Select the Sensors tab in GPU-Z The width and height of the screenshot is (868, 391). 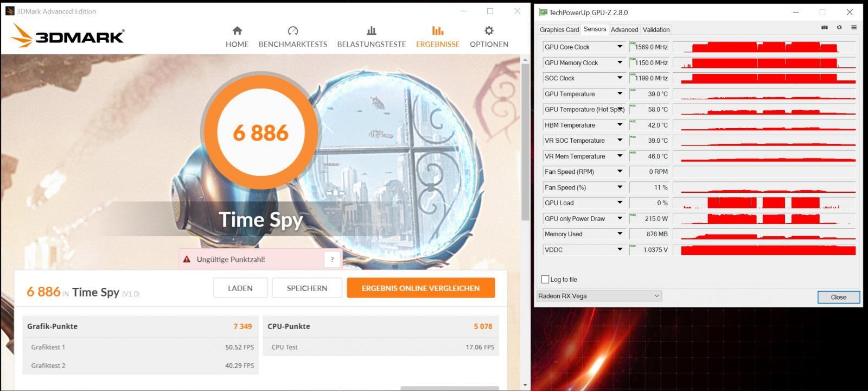pyautogui.click(x=595, y=29)
